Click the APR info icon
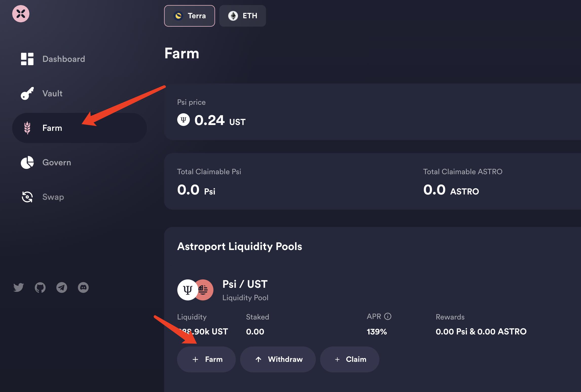Image resolution: width=581 pixels, height=392 pixels. coord(388,316)
